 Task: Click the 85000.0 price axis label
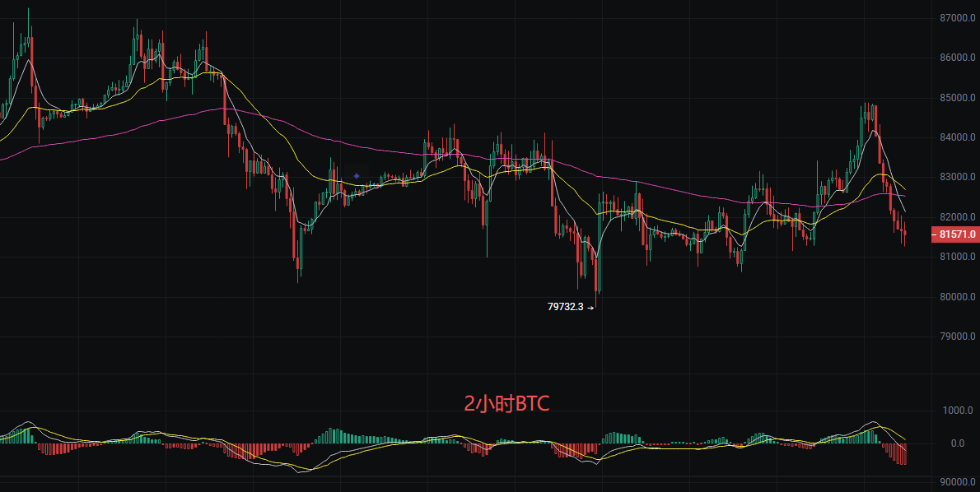[958, 98]
